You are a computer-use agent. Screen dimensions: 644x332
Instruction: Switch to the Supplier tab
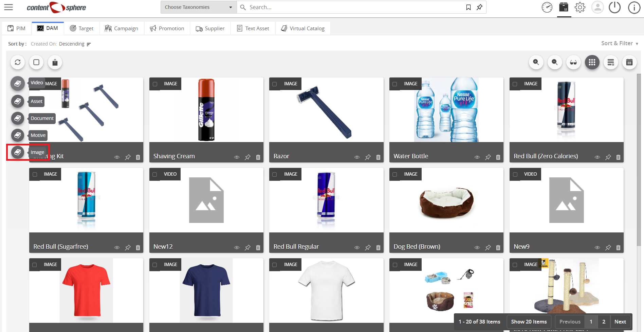(210, 28)
